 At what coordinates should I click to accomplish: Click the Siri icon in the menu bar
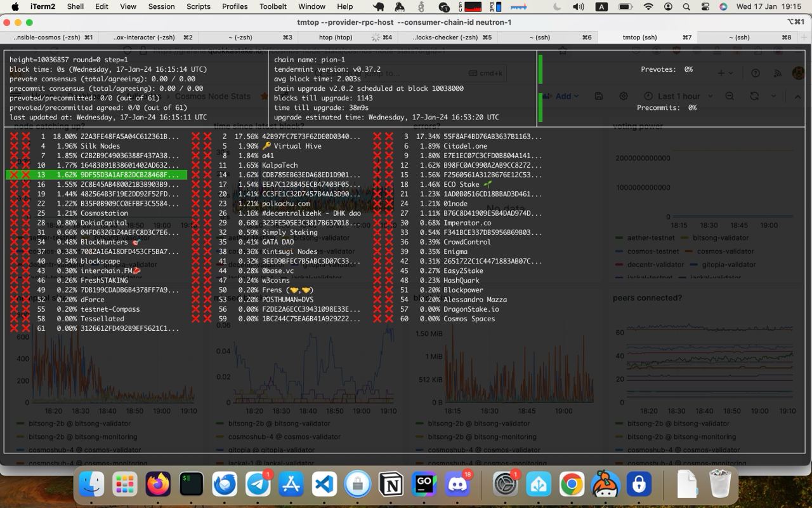pos(723,6)
